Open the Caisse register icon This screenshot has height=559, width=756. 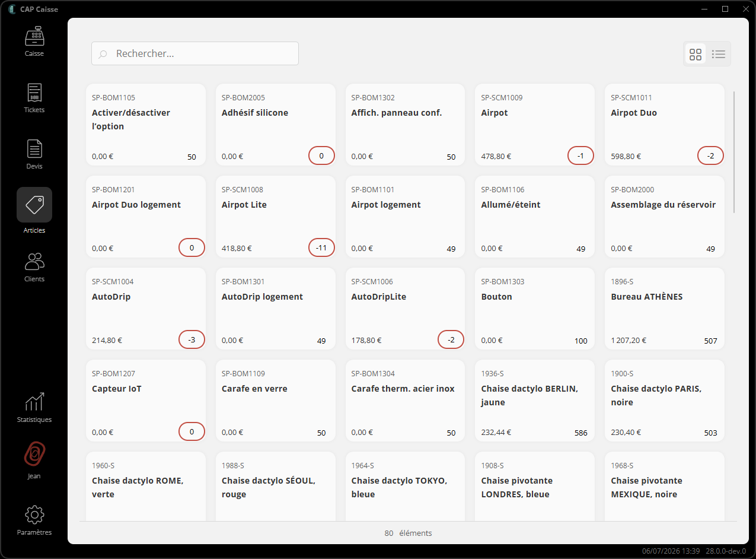pos(34,36)
